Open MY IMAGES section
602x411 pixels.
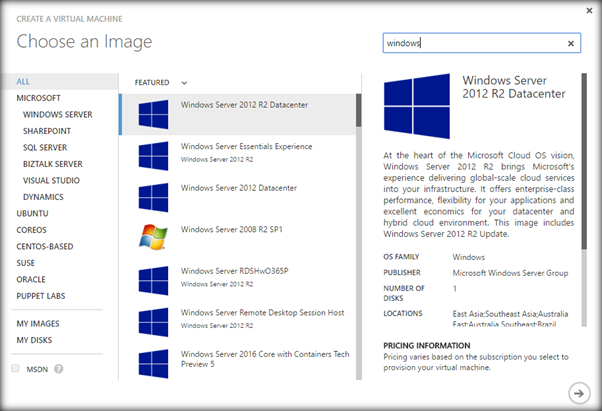pos(38,324)
